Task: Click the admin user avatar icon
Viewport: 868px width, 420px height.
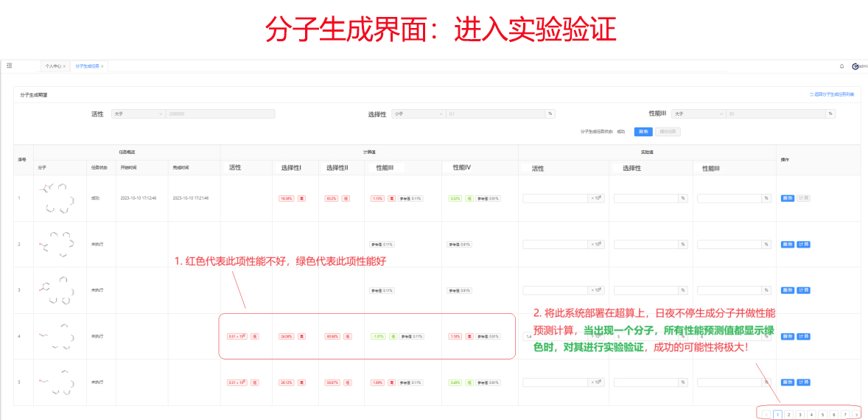Action: click(x=855, y=66)
